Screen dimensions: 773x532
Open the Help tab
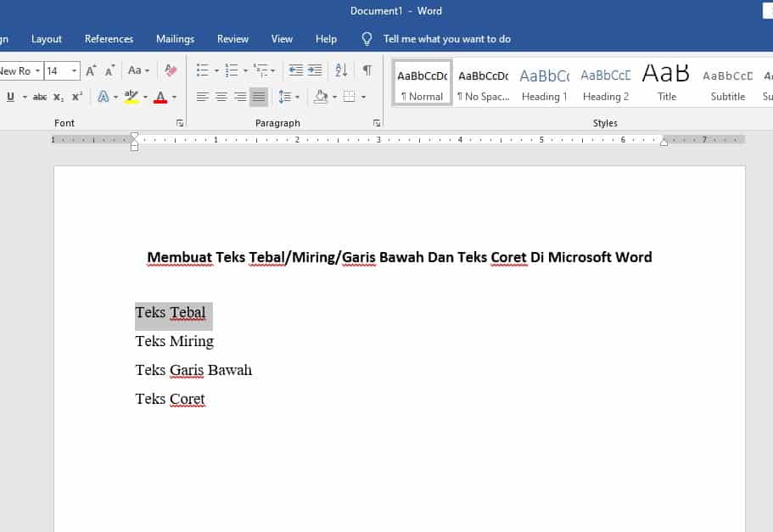point(326,39)
